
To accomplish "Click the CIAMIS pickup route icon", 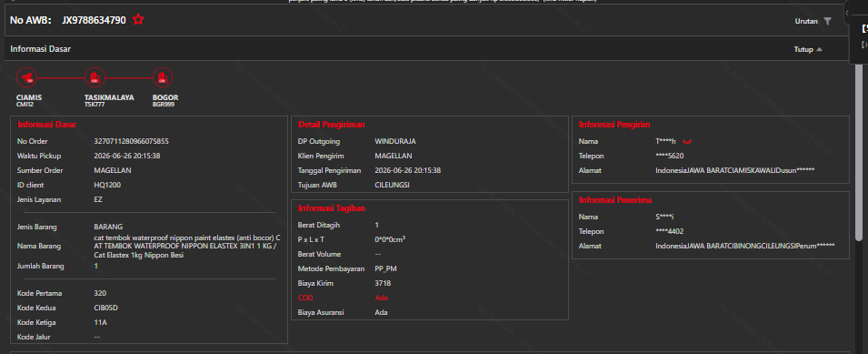I will point(26,77).
